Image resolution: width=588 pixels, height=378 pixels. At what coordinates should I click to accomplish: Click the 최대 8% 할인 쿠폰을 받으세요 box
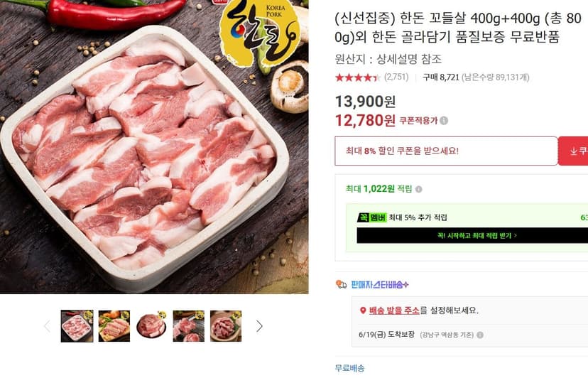446,151
